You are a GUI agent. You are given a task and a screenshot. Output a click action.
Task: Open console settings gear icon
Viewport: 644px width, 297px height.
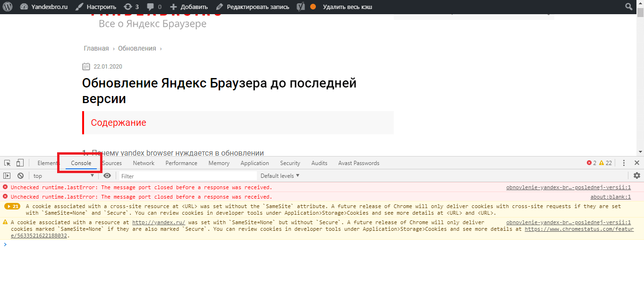(637, 175)
